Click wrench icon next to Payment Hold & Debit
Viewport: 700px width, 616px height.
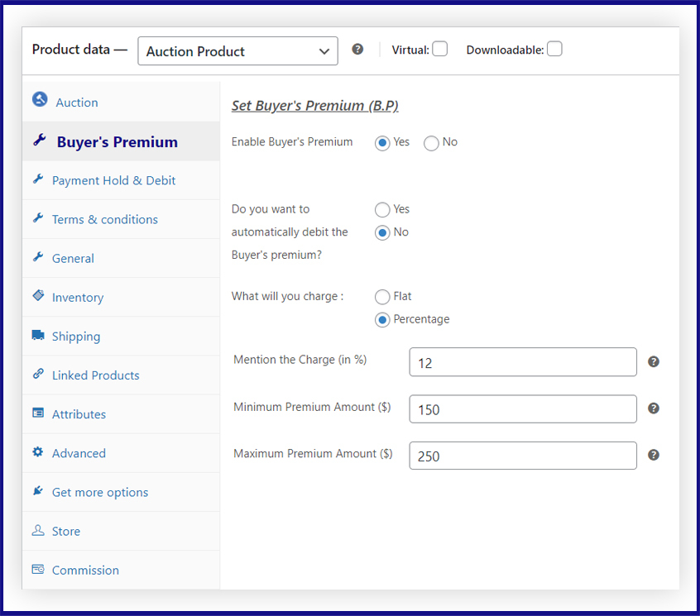click(x=38, y=179)
